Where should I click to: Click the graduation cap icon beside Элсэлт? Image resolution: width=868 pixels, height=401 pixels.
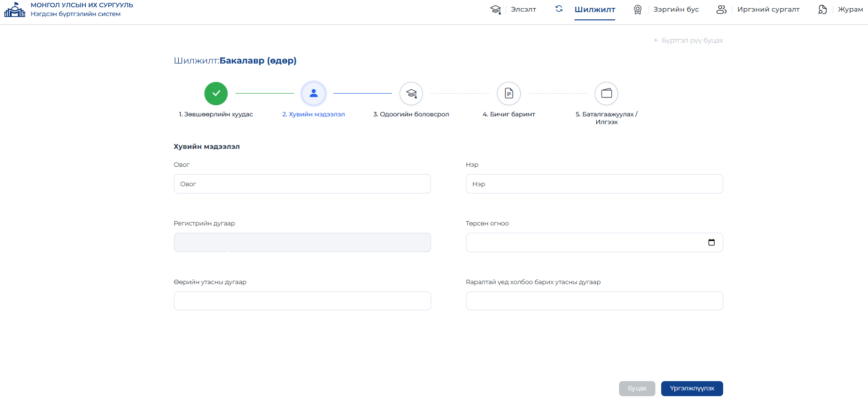(x=496, y=10)
